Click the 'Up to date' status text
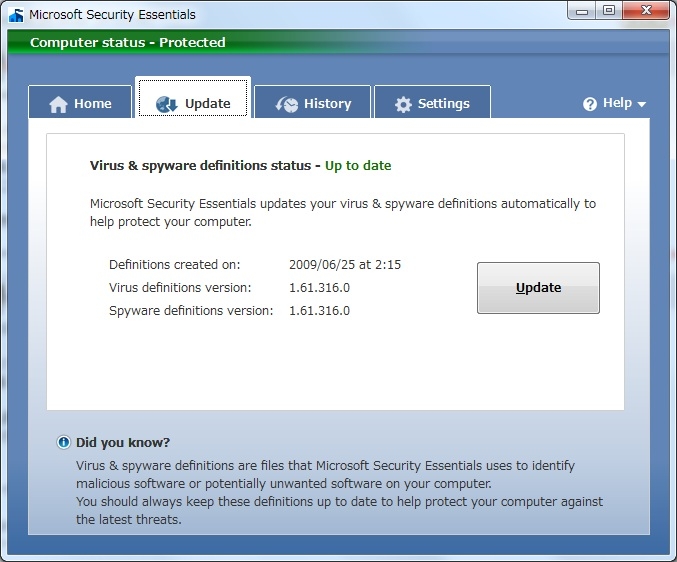This screenshot has height=562, width=677. pos(358,166)
